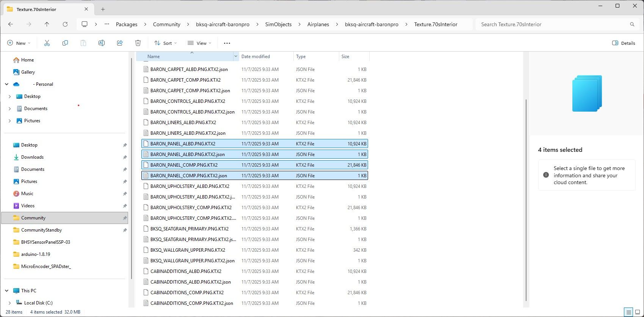
Task: Go up one folder level arrow
Action: [47, 24]
